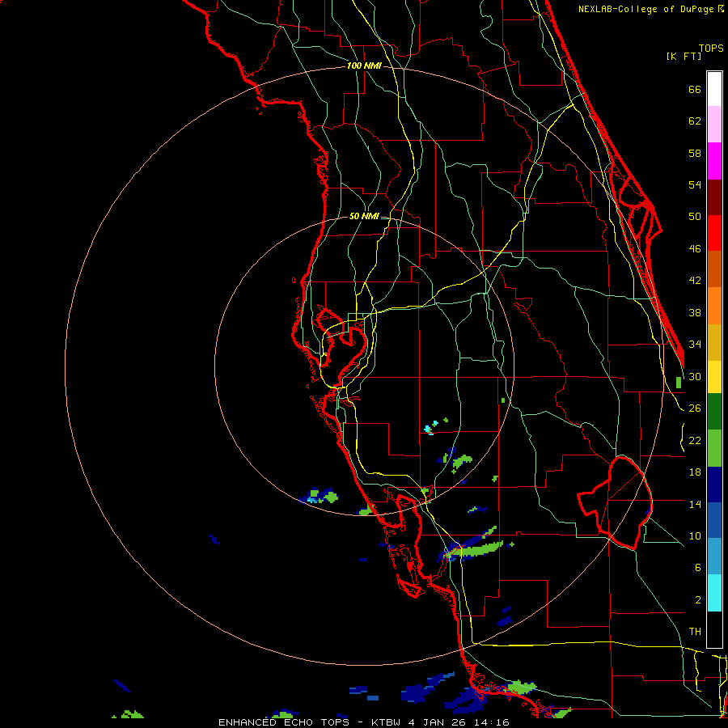
Task: Pick the yellow legend swatch
Action: [x=714, y=377]
